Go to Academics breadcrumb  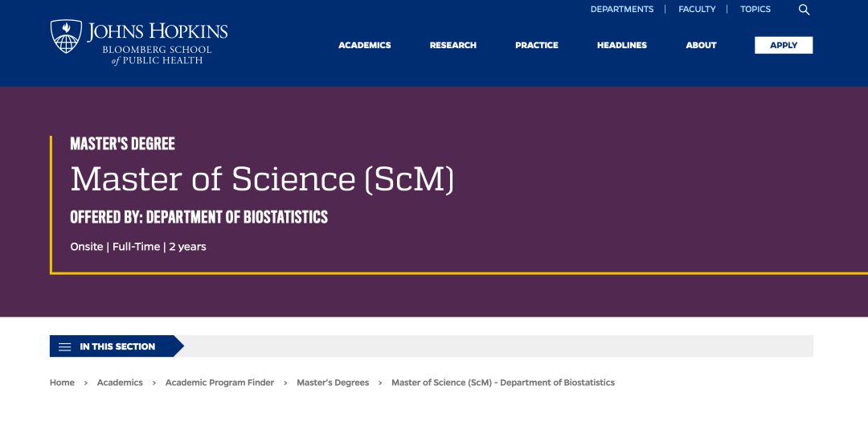120,383
